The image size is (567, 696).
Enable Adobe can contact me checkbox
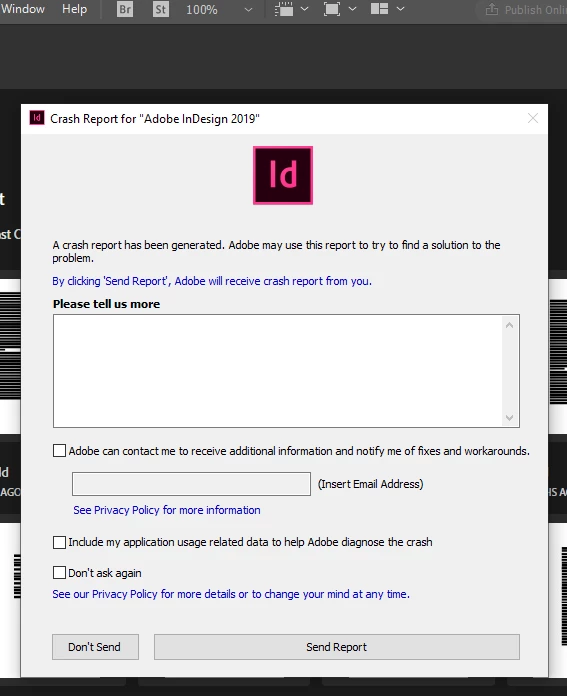click(59, 451)
